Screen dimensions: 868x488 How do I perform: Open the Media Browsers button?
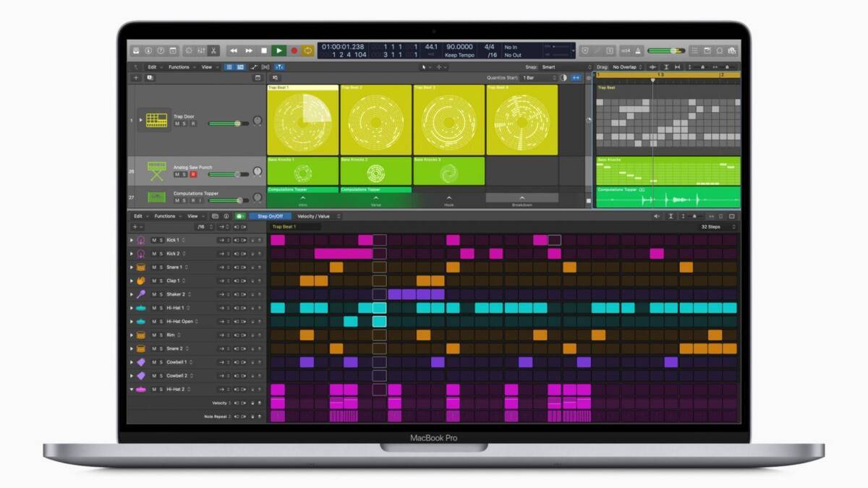pyautogui.click(x=732, y=51)
